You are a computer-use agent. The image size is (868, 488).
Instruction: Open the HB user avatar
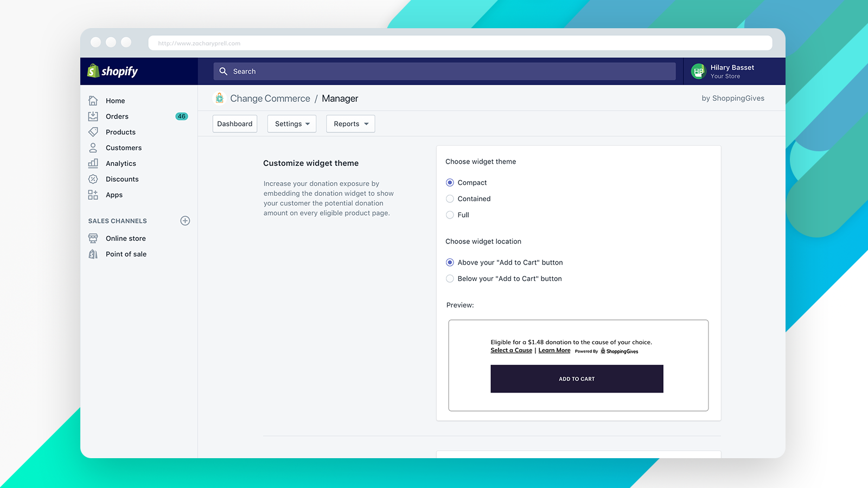click(698, 71)
